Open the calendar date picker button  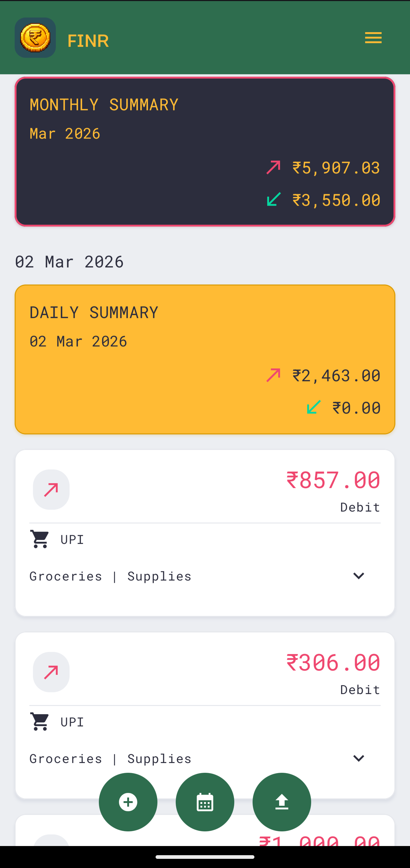205,802
